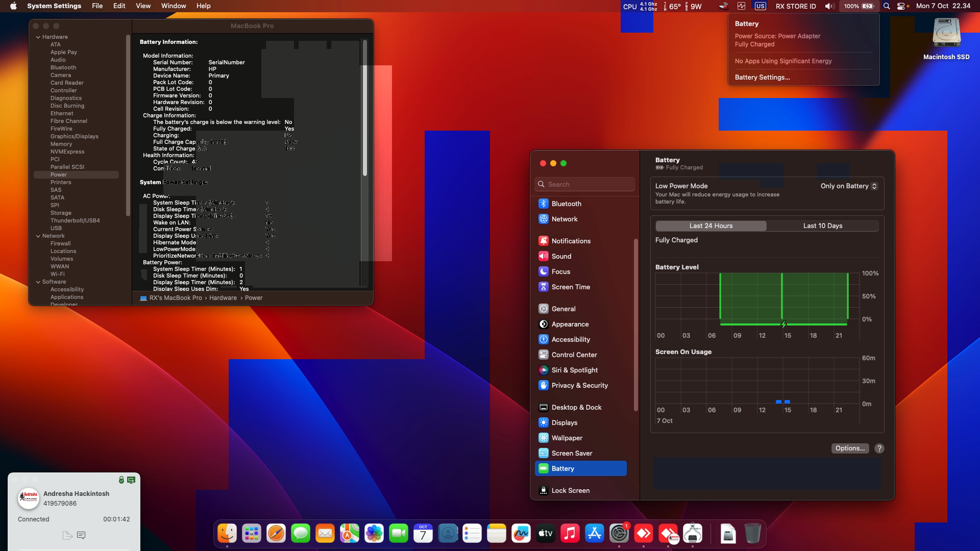
Task: Open Messages app in dock
Action: pos(301,534)
